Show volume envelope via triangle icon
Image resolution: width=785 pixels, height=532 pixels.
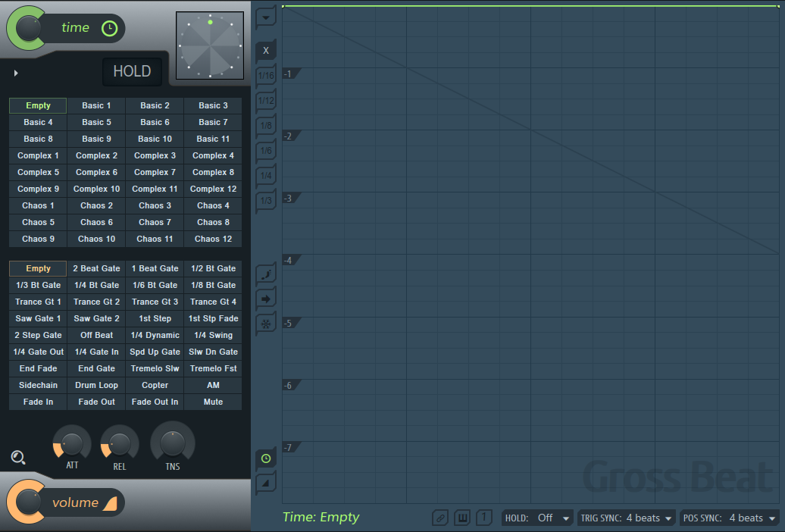266,483
